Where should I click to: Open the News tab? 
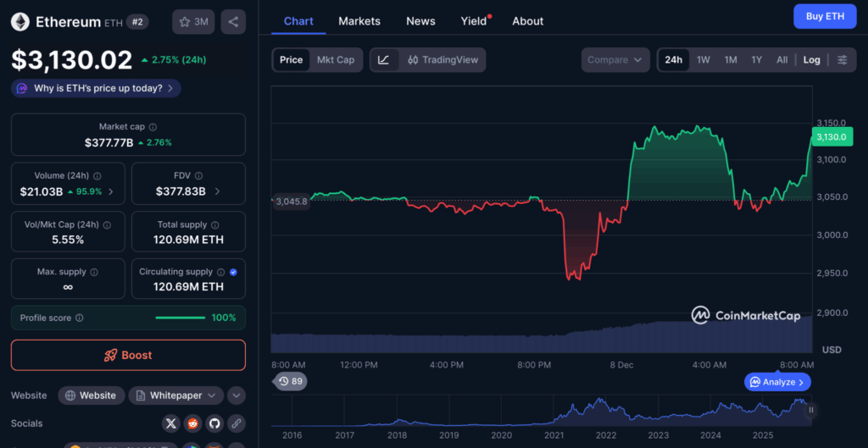(420, 21)
